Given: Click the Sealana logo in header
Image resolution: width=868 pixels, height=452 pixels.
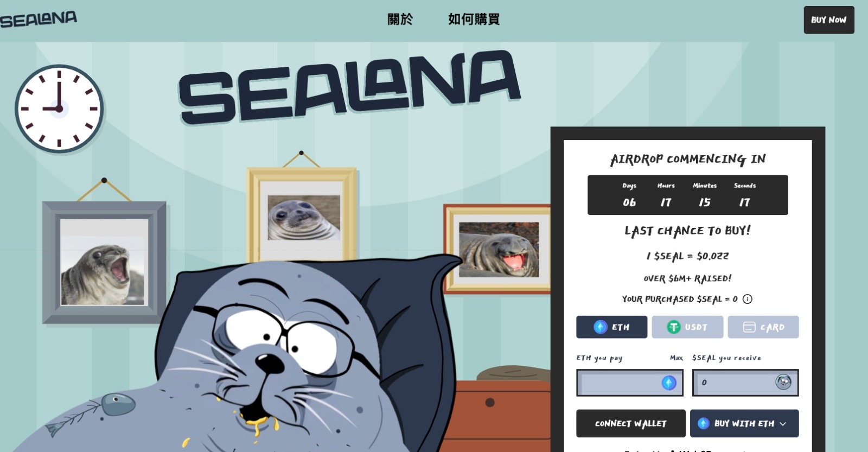Looking at the screenshot, I should tap(39, 20).
